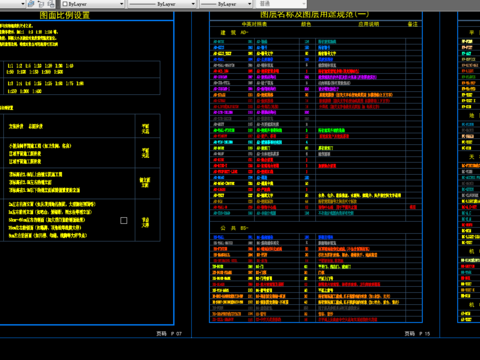Expand the layer list dropdown arrow
Screen dimensions: 480x360
pyautogui.click(x=23, y=4)
